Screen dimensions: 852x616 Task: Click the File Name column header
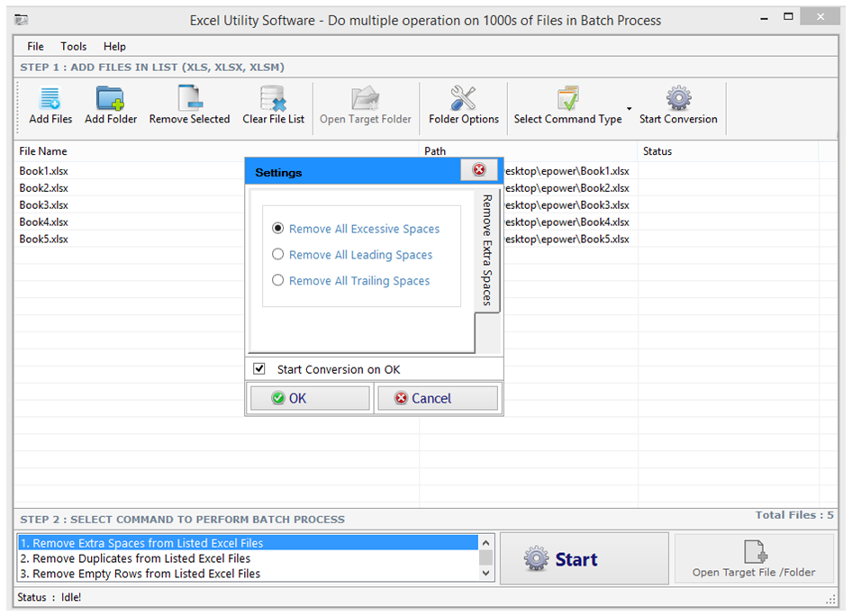pyautogui.click(x=216, y=151)
